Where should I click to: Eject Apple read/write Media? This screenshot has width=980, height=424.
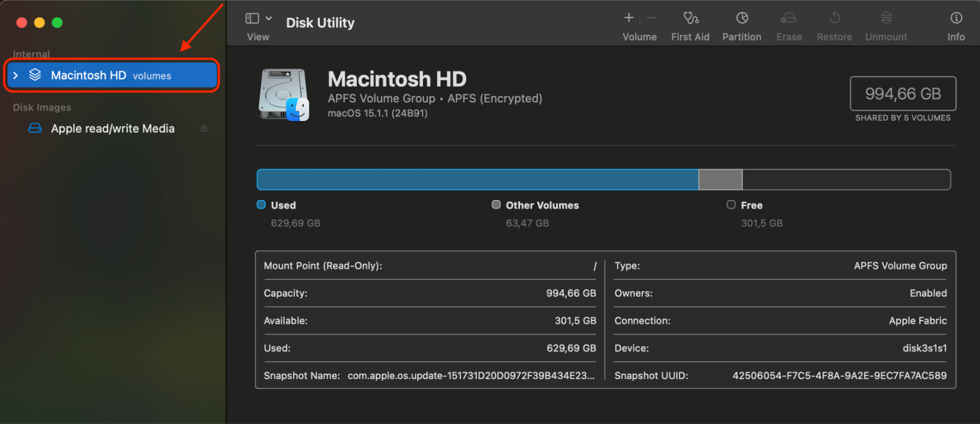click(203, 128)
